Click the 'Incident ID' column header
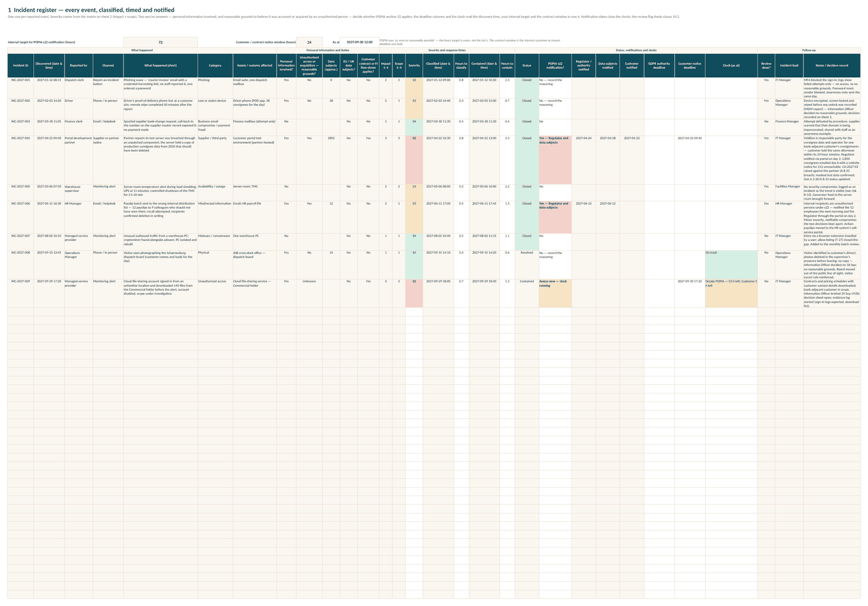 point(20,65)
